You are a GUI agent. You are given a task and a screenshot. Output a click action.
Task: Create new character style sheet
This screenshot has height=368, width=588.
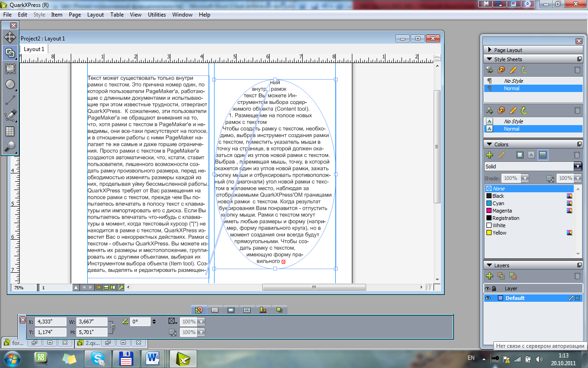490,110
